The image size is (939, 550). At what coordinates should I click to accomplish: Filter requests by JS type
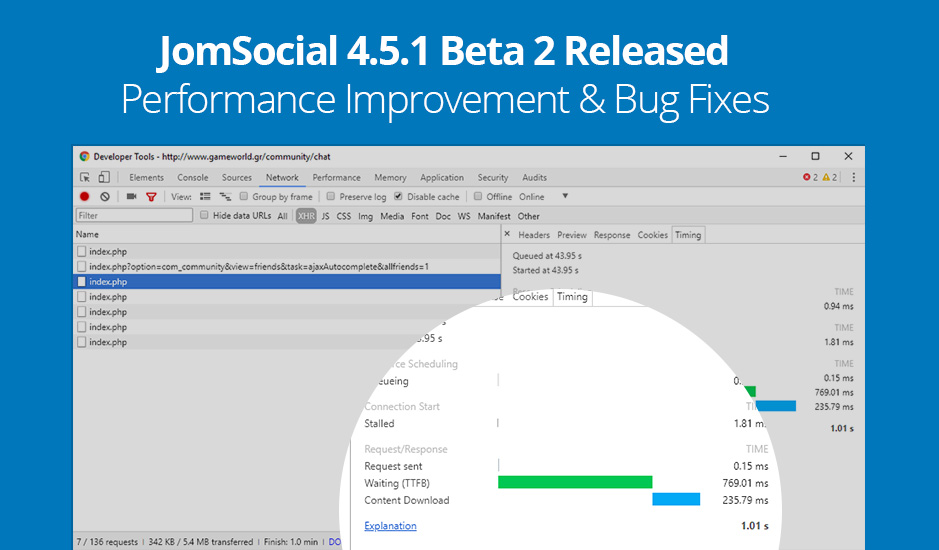click(325, 216)
